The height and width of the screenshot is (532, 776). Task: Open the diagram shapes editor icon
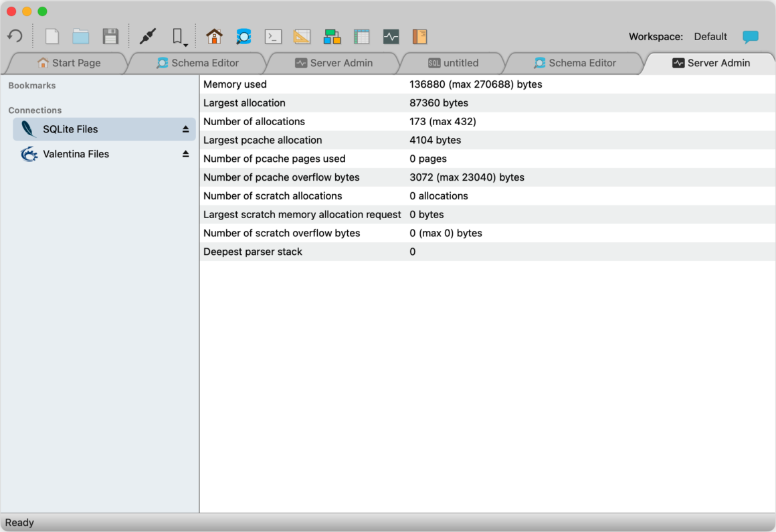point(332,37)
